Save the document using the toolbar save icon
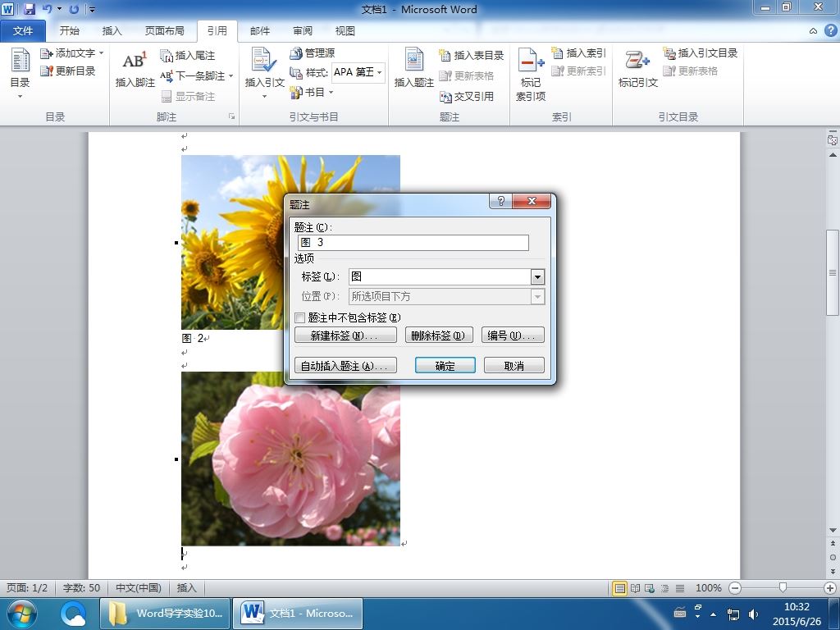This screenshot has height=630, width=840. coord(30,9)
